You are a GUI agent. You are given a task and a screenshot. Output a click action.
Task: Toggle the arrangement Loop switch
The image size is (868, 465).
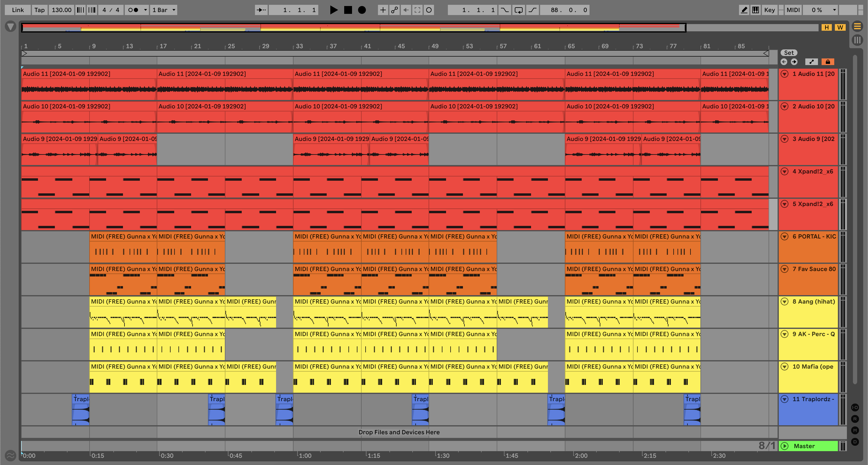[519, 10]
